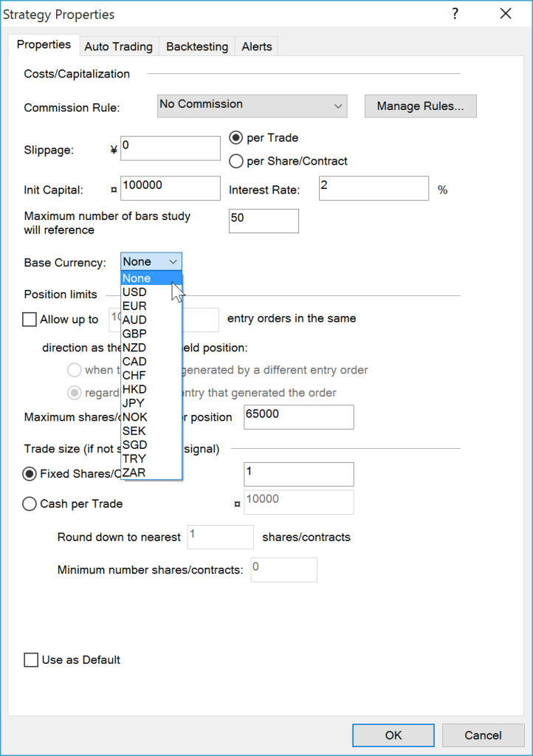Viewport: 533px width, 756px height.
Task: Switch to the Auto Trading tab
Action: 119,47
